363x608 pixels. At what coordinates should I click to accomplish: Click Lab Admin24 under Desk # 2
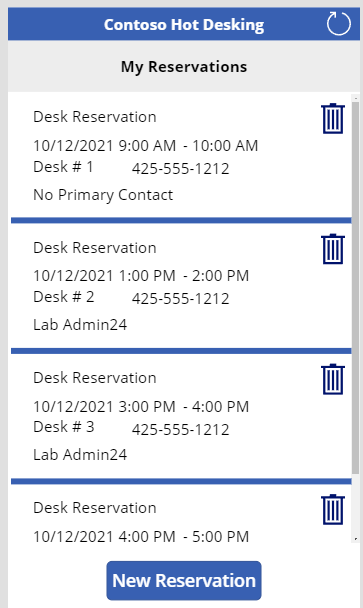[80, 325]
